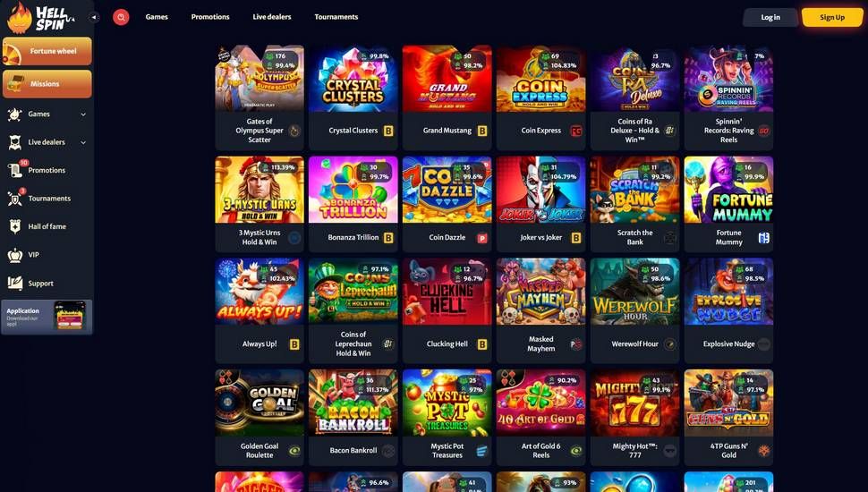Click the Hall of fame shield icon
This screenshot has height=492, width=868.
15,226
